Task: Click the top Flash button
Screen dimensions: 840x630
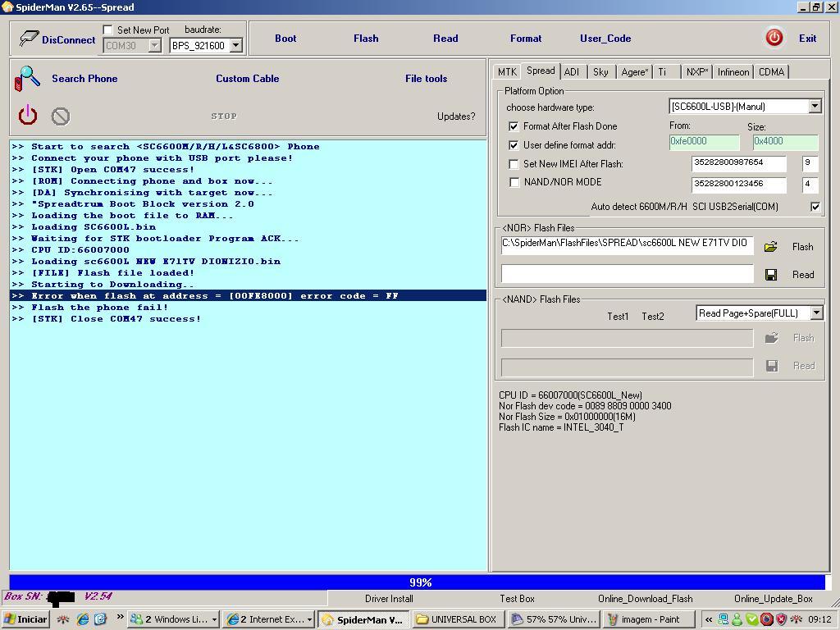Action: click(366, 38)
